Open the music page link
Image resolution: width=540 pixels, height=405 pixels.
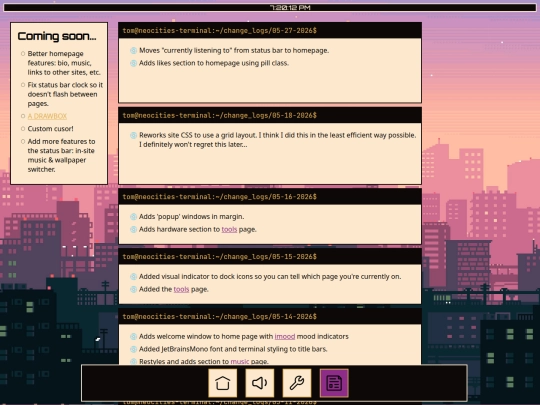click(240, 361)
